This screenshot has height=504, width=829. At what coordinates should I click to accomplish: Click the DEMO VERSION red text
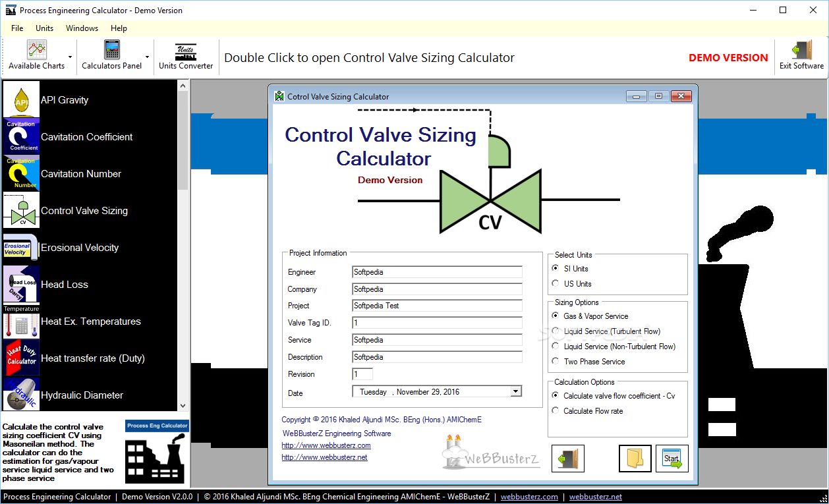(728, 58)
